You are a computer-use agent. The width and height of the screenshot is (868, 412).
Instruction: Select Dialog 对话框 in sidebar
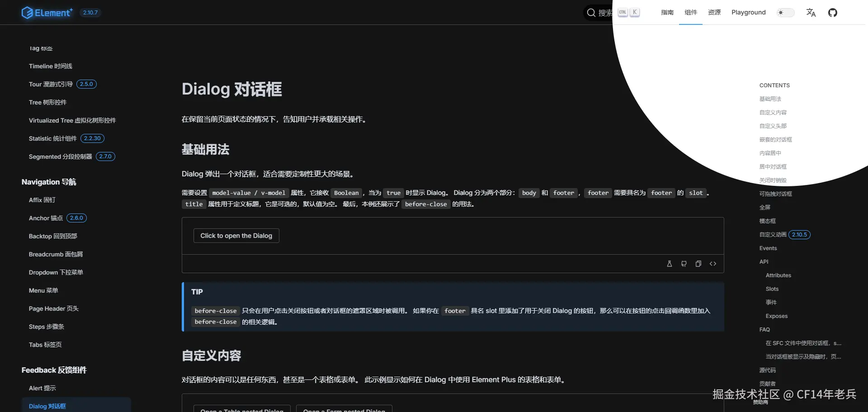(x=47, y=406)
